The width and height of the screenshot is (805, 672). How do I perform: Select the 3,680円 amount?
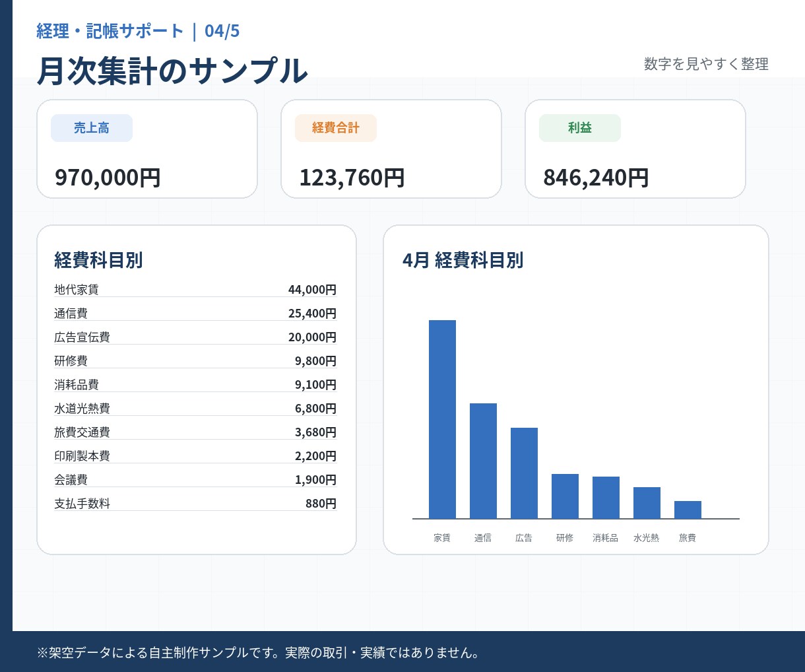tap(315, 432)
